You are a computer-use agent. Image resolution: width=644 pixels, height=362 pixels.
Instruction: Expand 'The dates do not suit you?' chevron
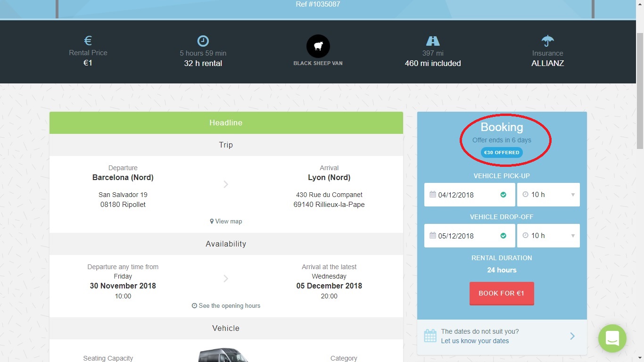[572, 336]
